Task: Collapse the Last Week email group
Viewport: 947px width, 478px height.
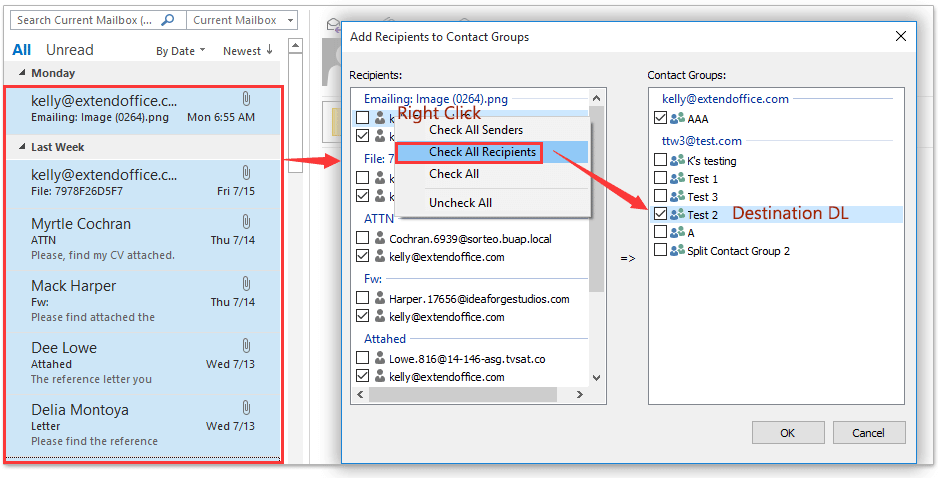Action: 22,146
